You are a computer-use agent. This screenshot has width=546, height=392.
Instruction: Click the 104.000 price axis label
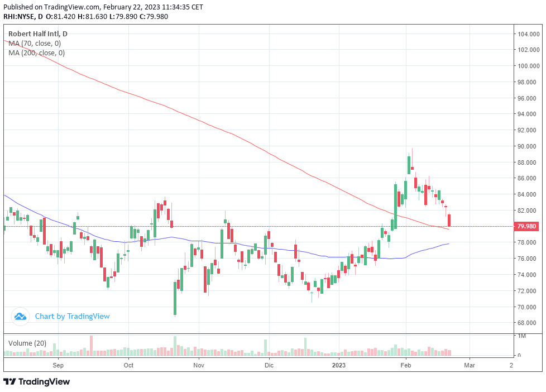529,34
